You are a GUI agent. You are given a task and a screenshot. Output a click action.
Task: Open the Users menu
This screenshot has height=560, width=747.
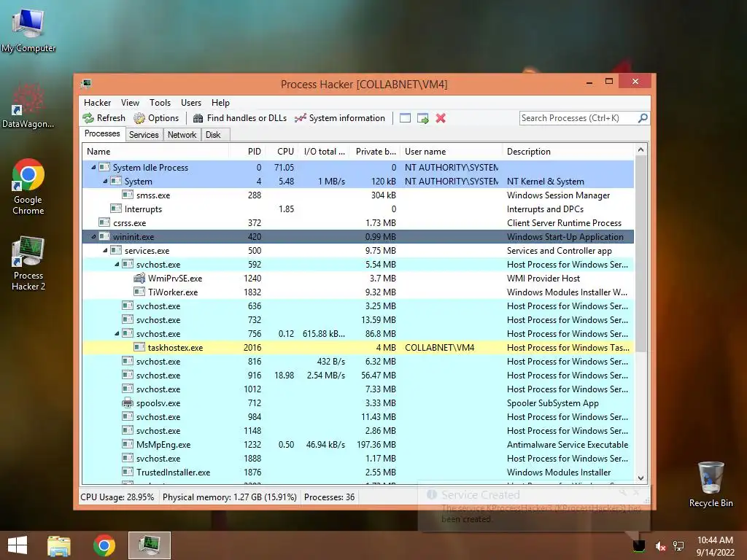191,102
